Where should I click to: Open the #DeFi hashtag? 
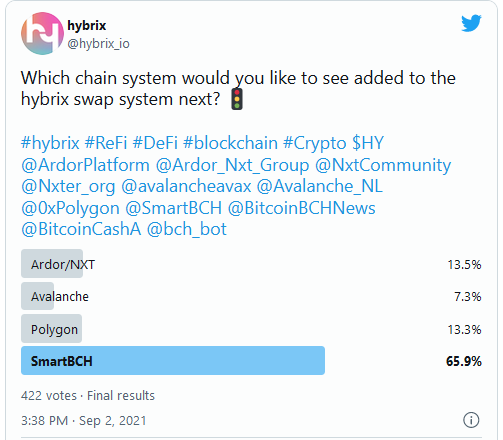tap(155, 143)
